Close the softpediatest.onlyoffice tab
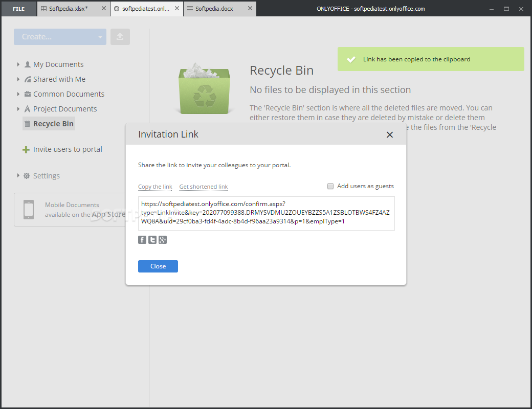The height and width of the screenshot is (409, 532). [177, 9]
